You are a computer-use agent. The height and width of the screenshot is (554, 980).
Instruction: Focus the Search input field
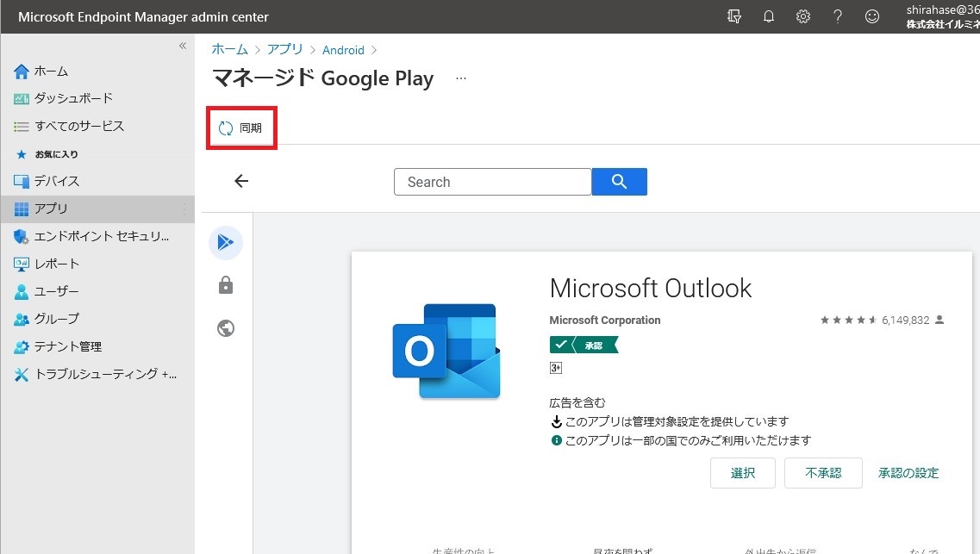click(x=492, y=182)
